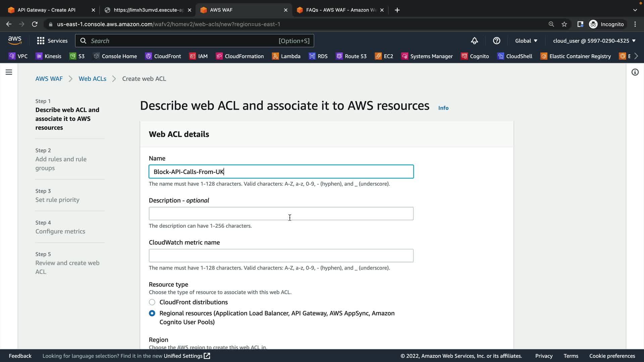Open the Lambda bookmark shortcut
644x362 pixels.
[x=286, y=56]
